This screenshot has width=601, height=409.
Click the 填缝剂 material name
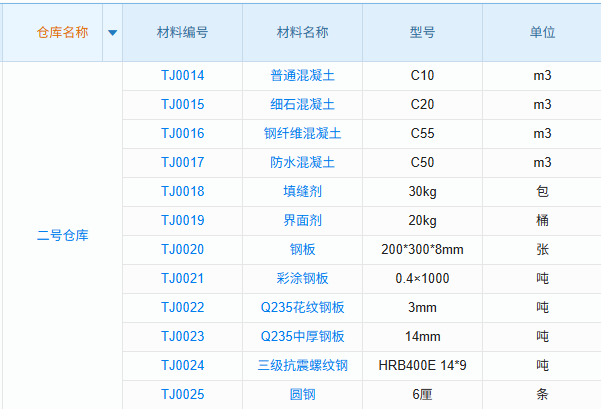(302, 191)
